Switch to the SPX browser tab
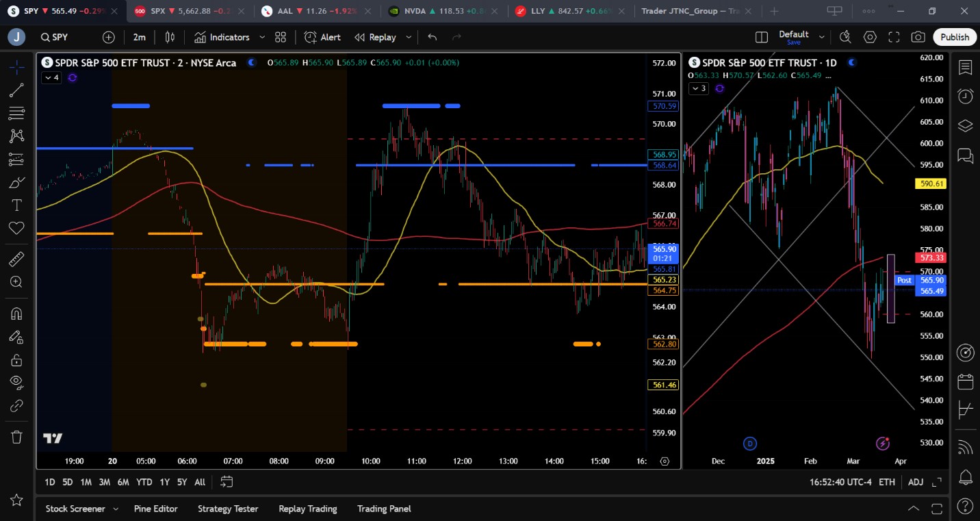Viewport: 980px width, 521px height. click(189, 11)
